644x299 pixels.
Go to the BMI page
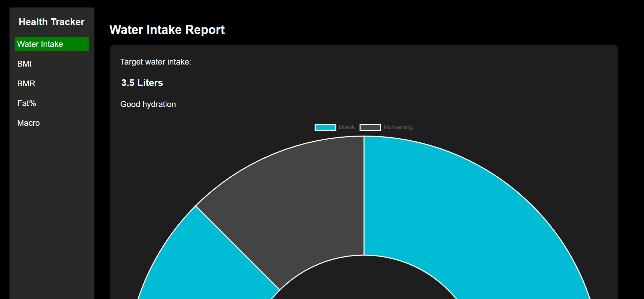pyautogui.click(x=24, y=64)
